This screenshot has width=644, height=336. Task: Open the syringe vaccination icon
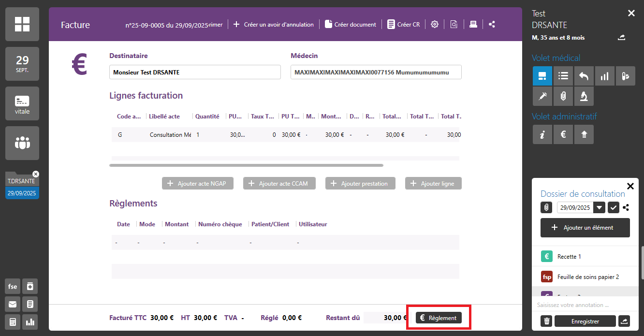coord(542,96)
